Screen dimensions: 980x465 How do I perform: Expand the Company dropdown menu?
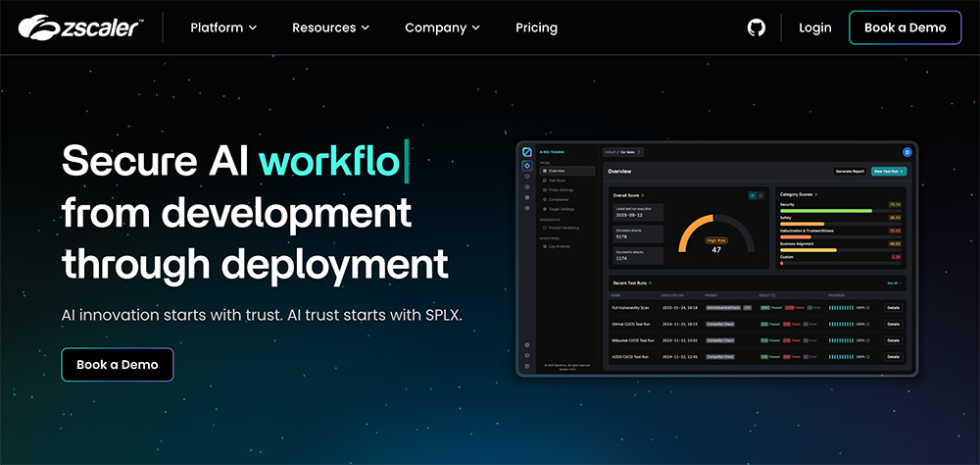[x=442, y=27]
